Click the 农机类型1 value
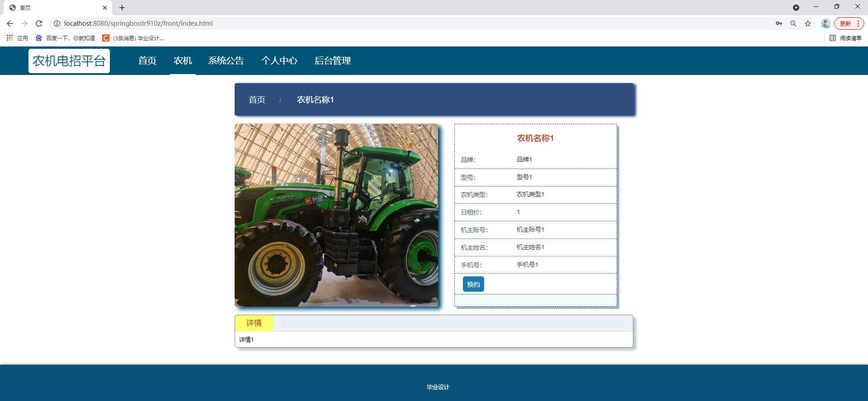 point(530,194)
